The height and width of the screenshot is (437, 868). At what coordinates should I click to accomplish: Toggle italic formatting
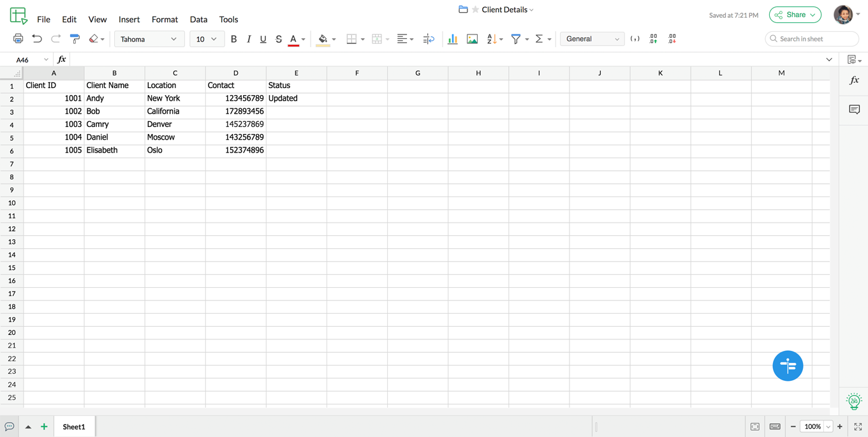249,39
